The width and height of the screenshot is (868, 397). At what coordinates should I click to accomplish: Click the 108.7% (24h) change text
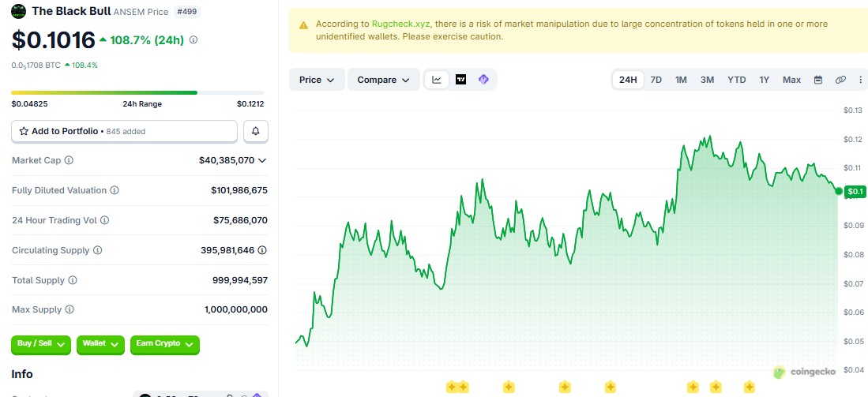[x=147, y=39]
